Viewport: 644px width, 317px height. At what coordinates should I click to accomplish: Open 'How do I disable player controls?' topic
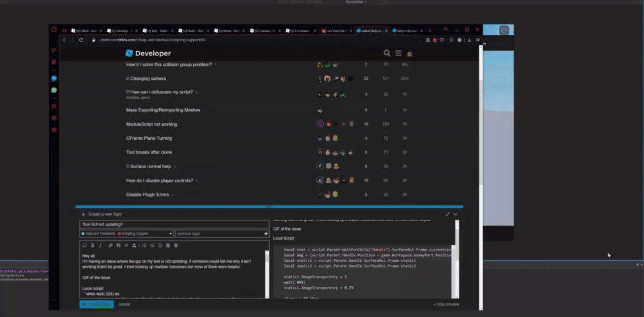pos(159,180)
